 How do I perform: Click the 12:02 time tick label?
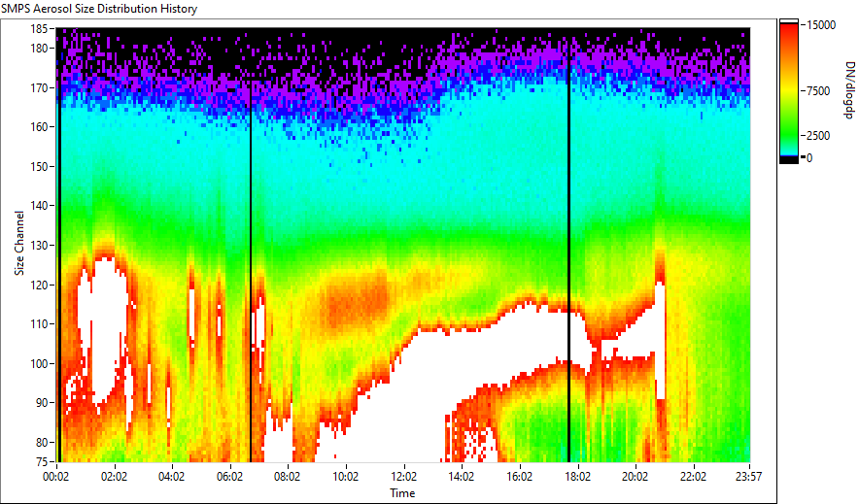click(x=403, y=477)
